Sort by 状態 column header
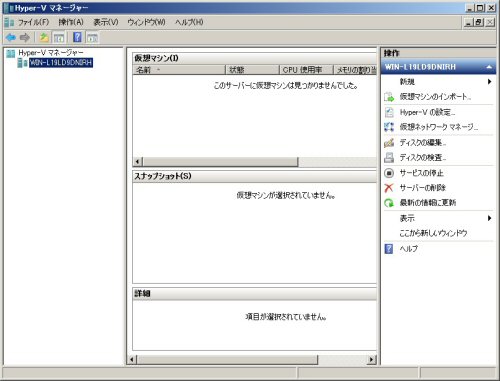Image resolution: width=500 pixels, height=381 pixels. pos(252,70)
